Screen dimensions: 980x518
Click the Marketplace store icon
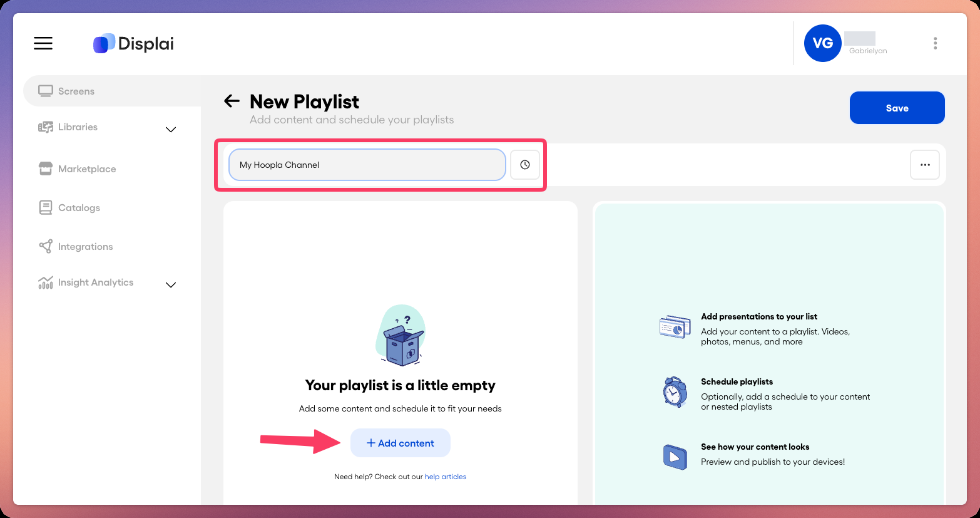pos(46,168)
